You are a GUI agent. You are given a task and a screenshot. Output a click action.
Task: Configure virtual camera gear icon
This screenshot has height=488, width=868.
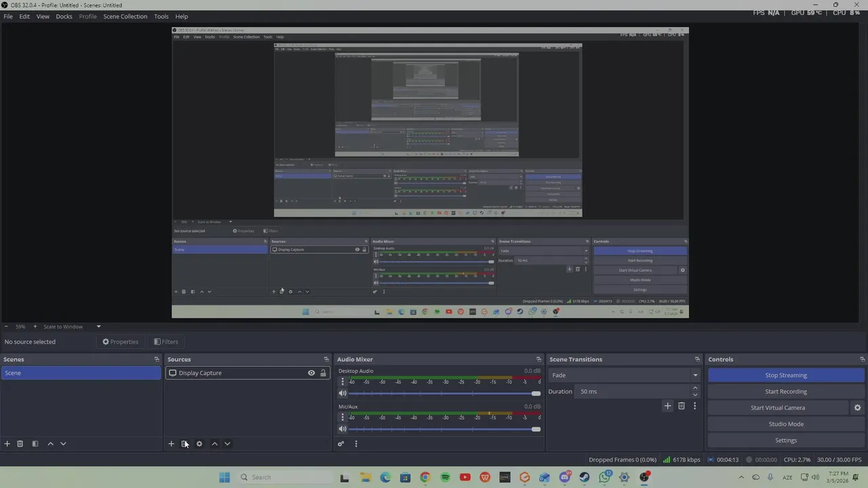tap(857, 408)
